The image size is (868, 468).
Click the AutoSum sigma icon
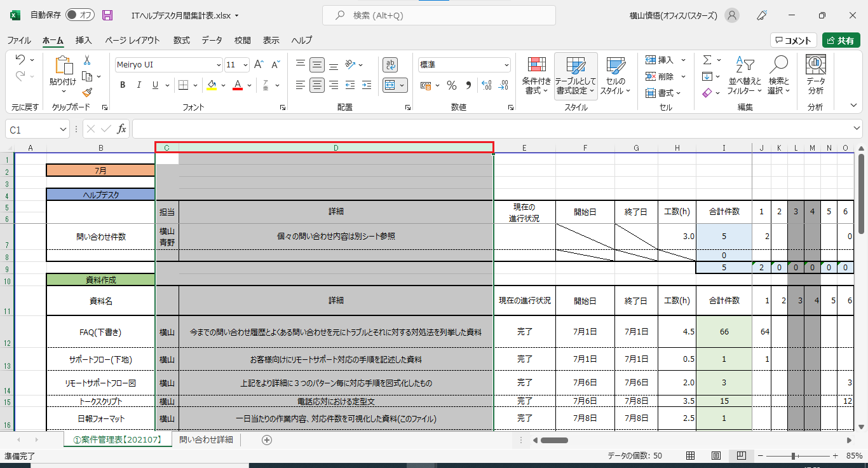coord(707,60)
